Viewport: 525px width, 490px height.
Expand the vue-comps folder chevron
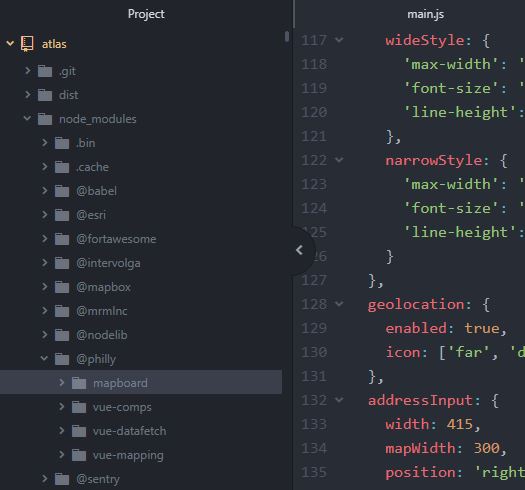click(x=62, y=407)
